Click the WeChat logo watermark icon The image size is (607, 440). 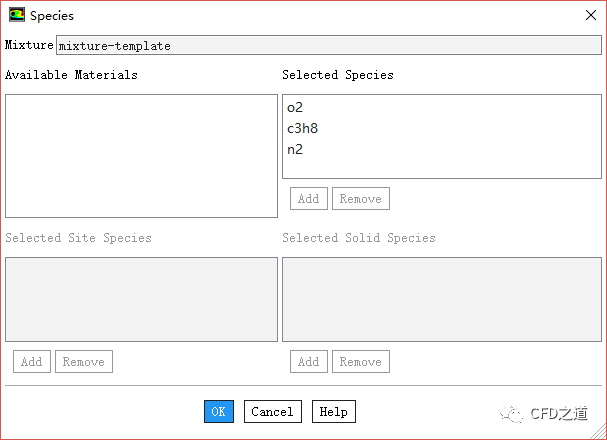[x=511, y=412]
